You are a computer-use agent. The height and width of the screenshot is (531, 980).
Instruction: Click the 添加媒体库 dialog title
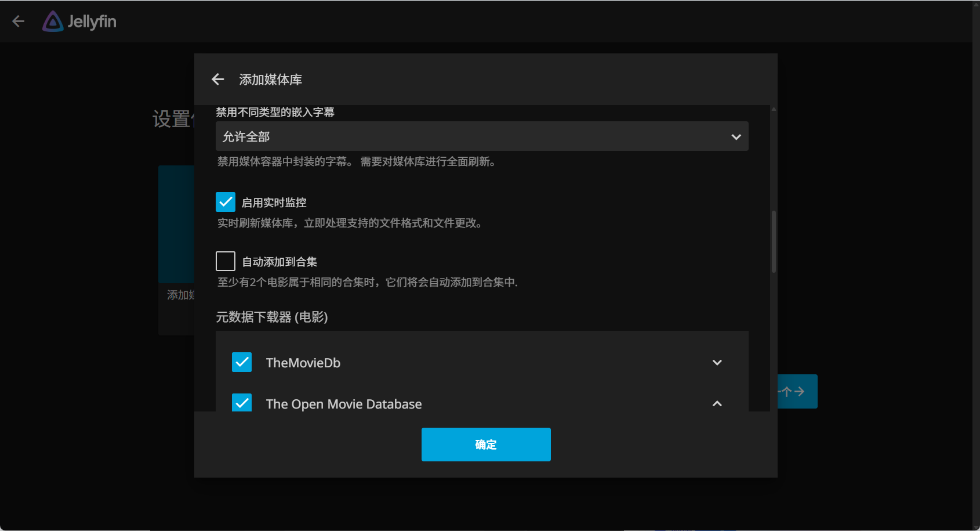pos(271,80)
